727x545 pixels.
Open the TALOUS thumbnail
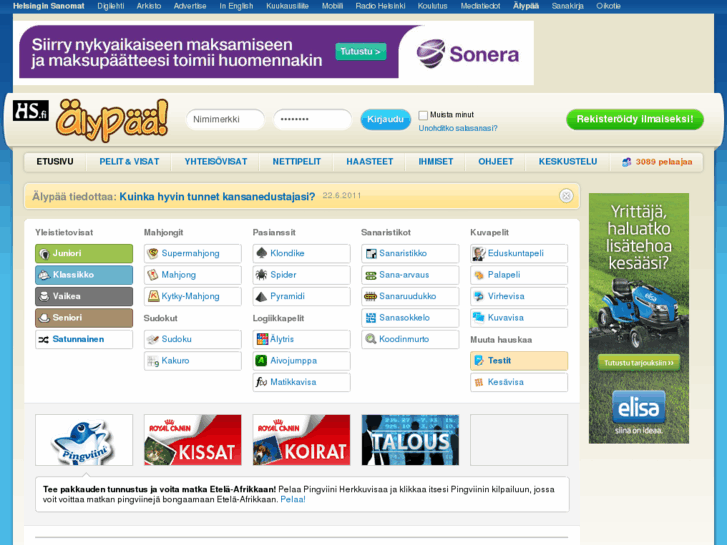point(410,440)
